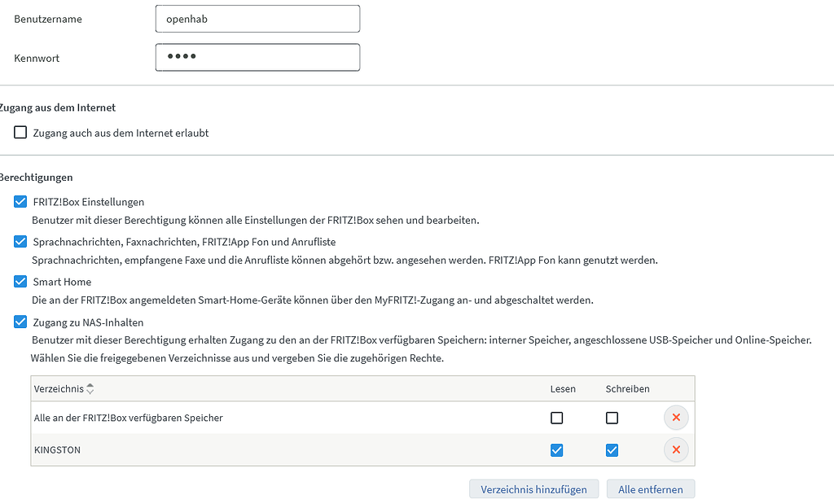834x504 pixels.
Task: Enable Lesen for all FRITZ!Box storage
Action: (557, 417)
